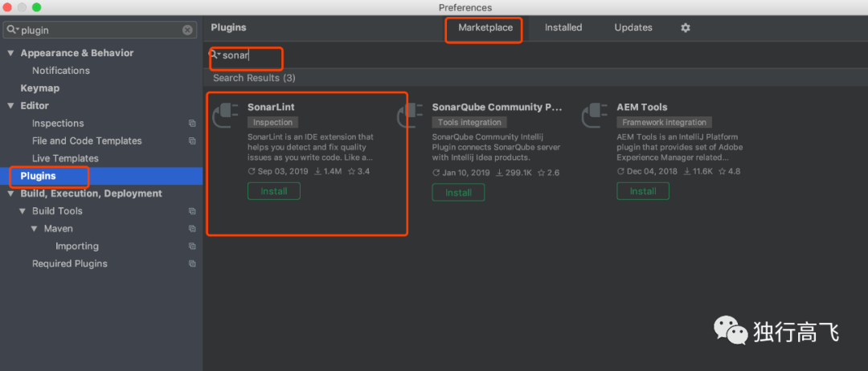Click the SonarLint description text
Viewport: 868px width, 371px height.
[x=310, y=147]
